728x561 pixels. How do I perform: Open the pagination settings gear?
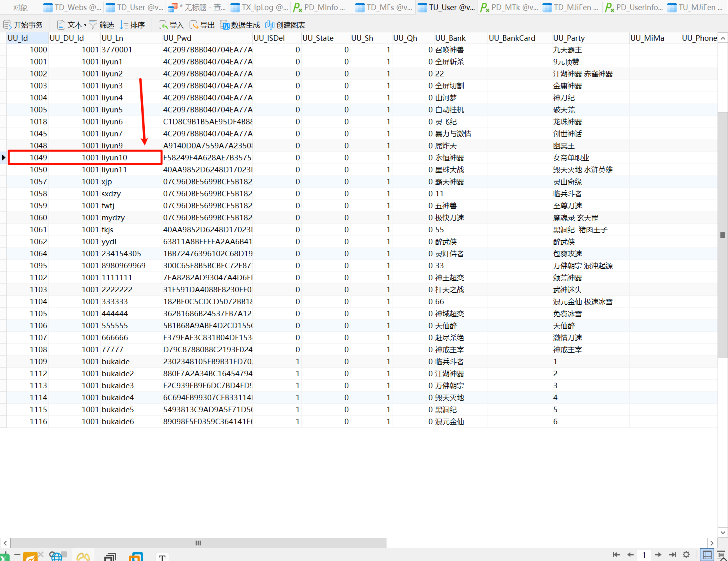(x=686, y=555)
